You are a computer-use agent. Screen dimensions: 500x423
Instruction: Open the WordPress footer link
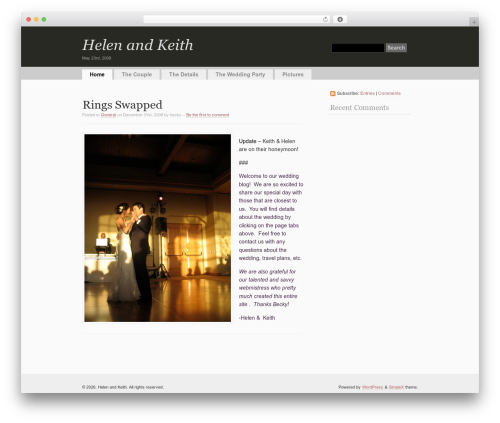click(x=372, y=387)
